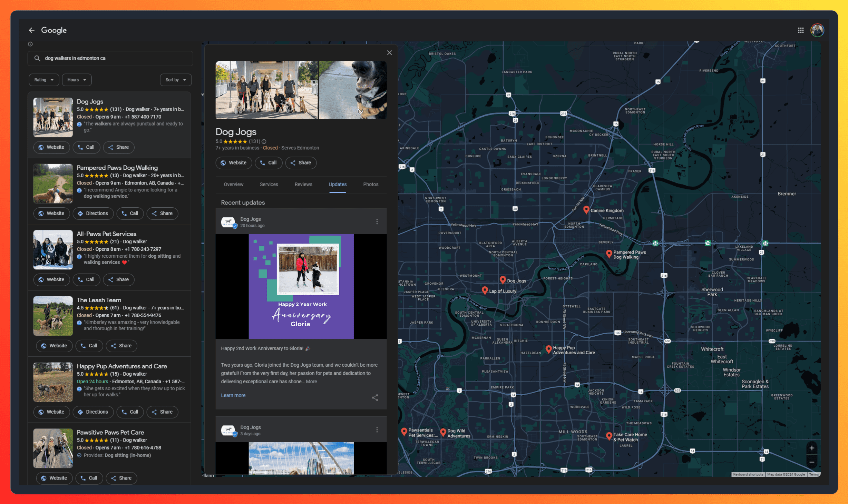Image resolution: width=848 pixels, height=504 pixels.
Task: Click the Lap of Luxury map pin
Action: (485, 290)
